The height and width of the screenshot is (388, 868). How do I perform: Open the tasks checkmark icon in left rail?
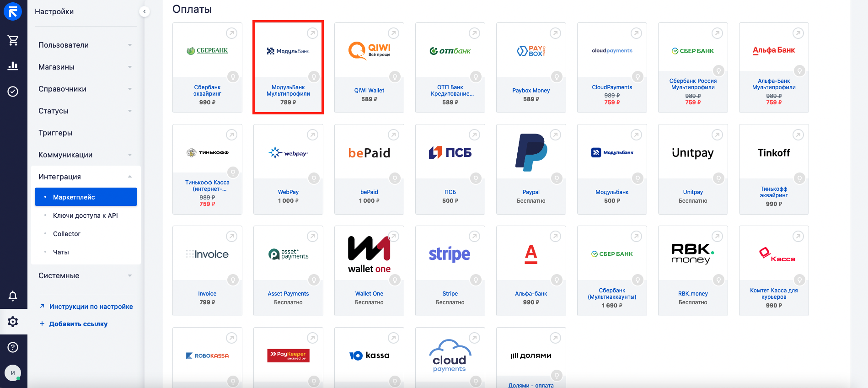13,92
